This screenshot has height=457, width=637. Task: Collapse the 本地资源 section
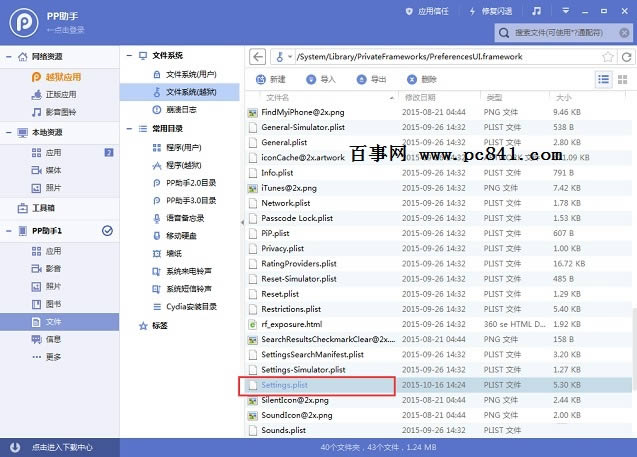pos(9,132)
